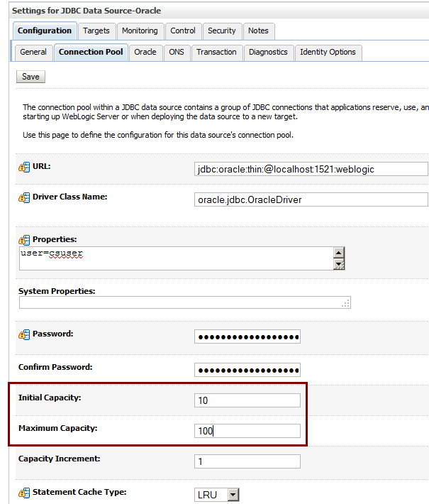The width and height of the screenshot is (429, 504).
Task: Focus the Driver Class Name field
Action: tap(311, 199)
